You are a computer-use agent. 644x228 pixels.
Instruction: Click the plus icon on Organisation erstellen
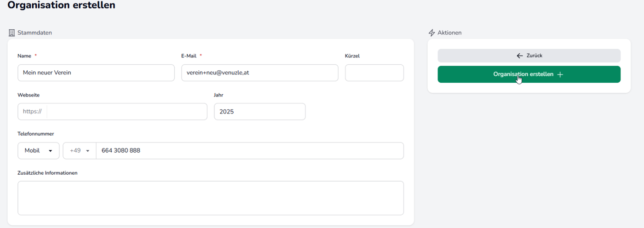coord(560,74)
